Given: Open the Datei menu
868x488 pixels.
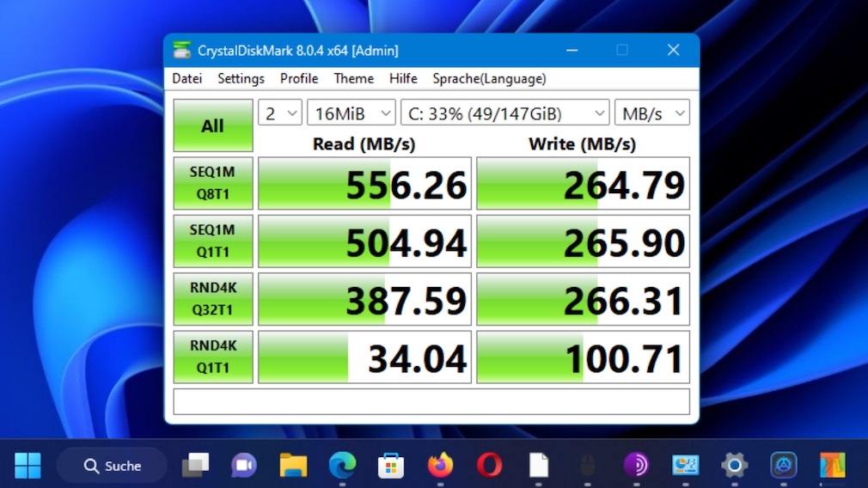Looking at the screenshot, I should coord(187,78).
